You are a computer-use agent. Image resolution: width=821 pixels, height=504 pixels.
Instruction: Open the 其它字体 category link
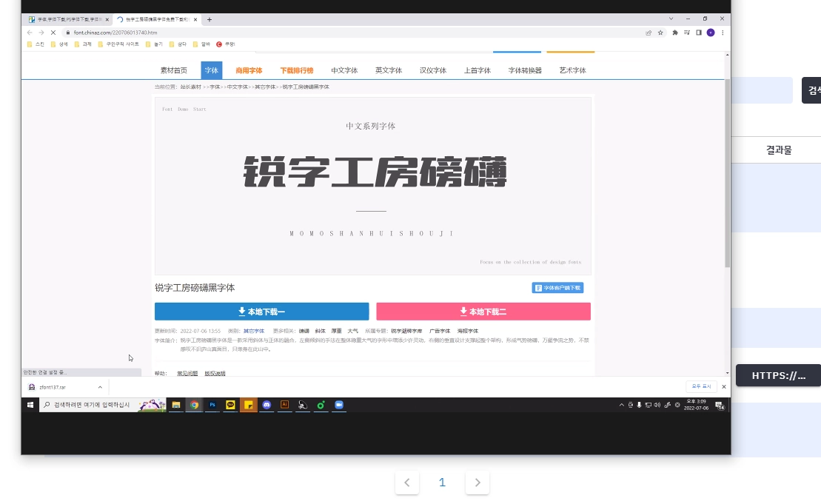[254, 331]
